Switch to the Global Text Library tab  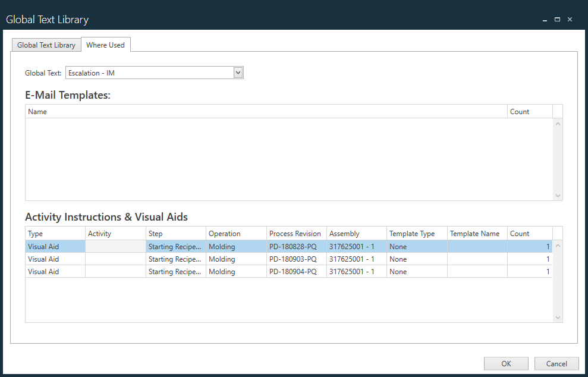tap(46, 45)
